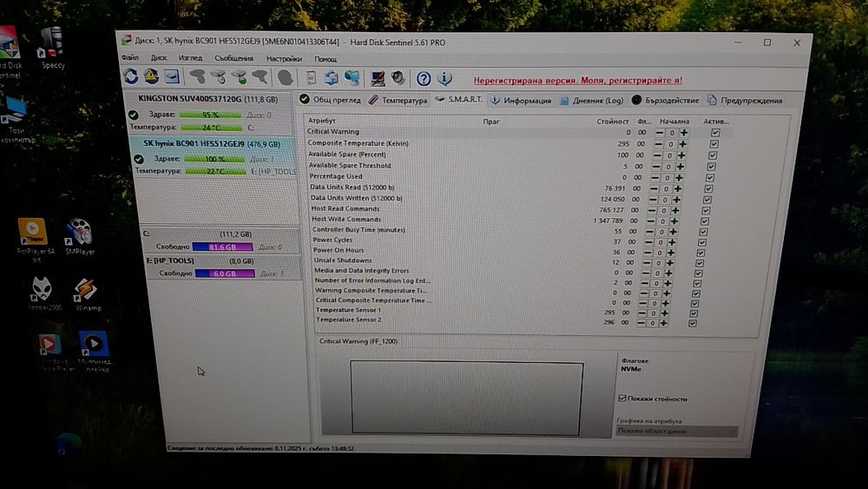
Task: Click the speaker sound toolbar icon
Action: pos(398,78)
